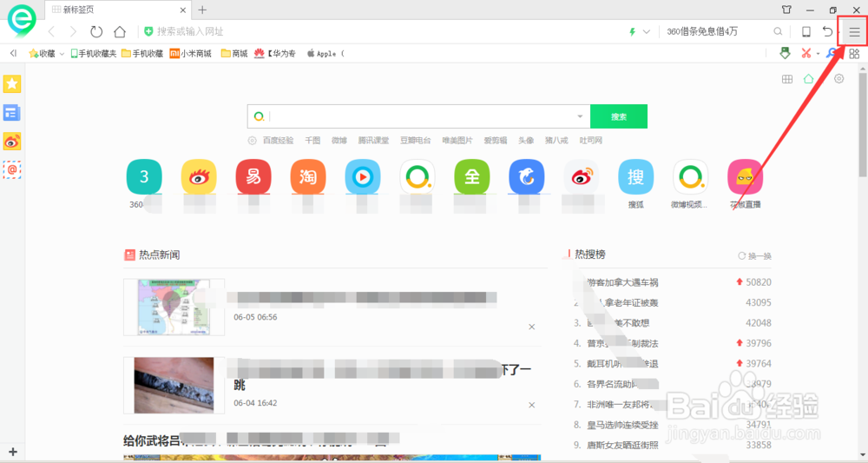Open the 百度经验 quick link
The width and height of the screenshot is (868, 463).
(278, 141)
